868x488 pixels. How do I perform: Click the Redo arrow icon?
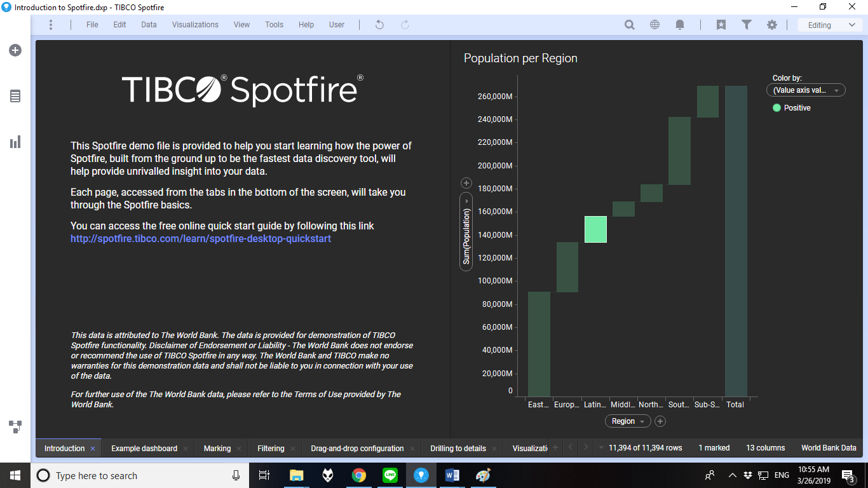click(405, 25)
